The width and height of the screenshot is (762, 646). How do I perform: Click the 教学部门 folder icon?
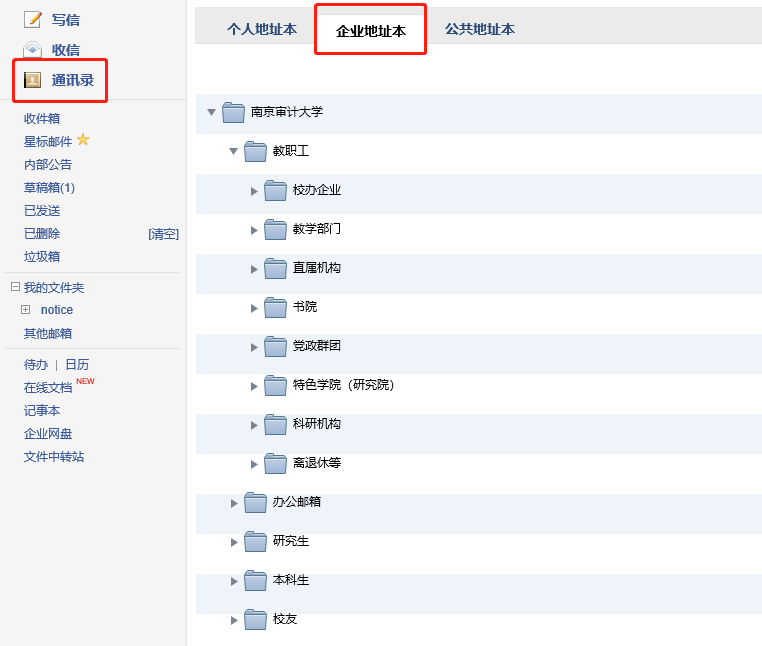(x=275, y=229)
